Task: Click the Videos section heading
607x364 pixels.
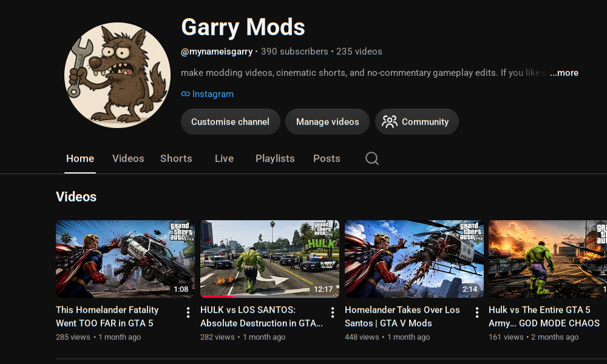Action: tap(76, 197)
